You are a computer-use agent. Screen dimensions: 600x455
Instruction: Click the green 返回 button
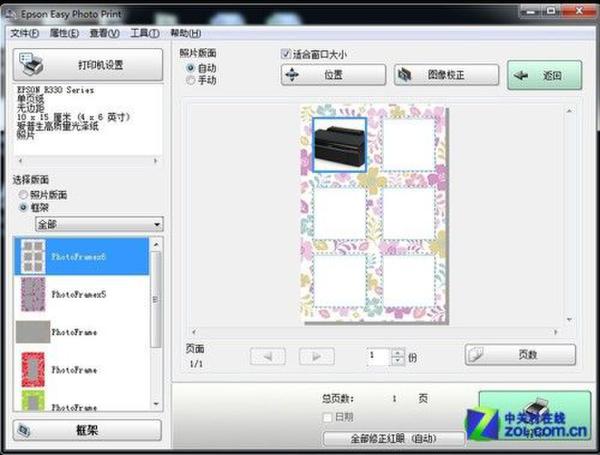tap(545, 75)
